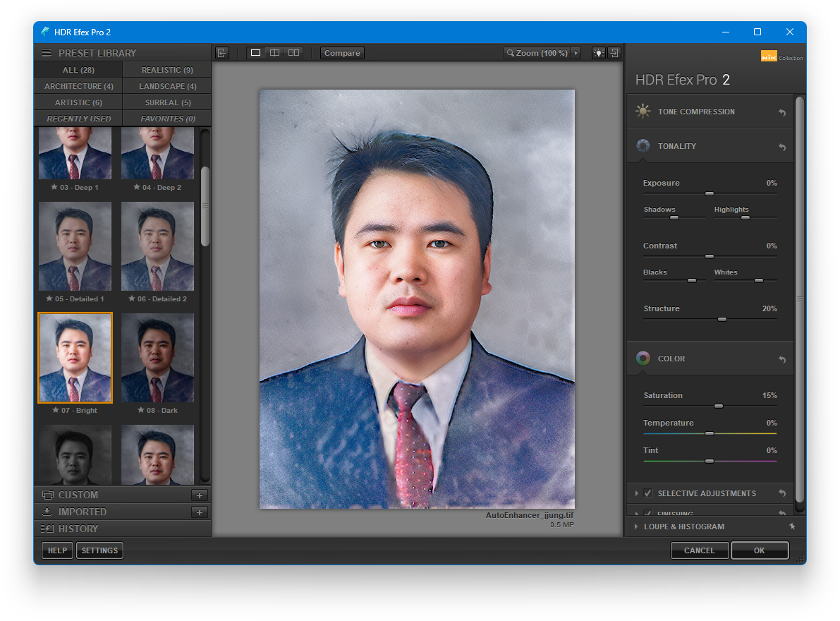This screenshot has height=621, width=840.
Task: Favorite the 05 - Detailed 1 preset star
Action: click(49, 299)
